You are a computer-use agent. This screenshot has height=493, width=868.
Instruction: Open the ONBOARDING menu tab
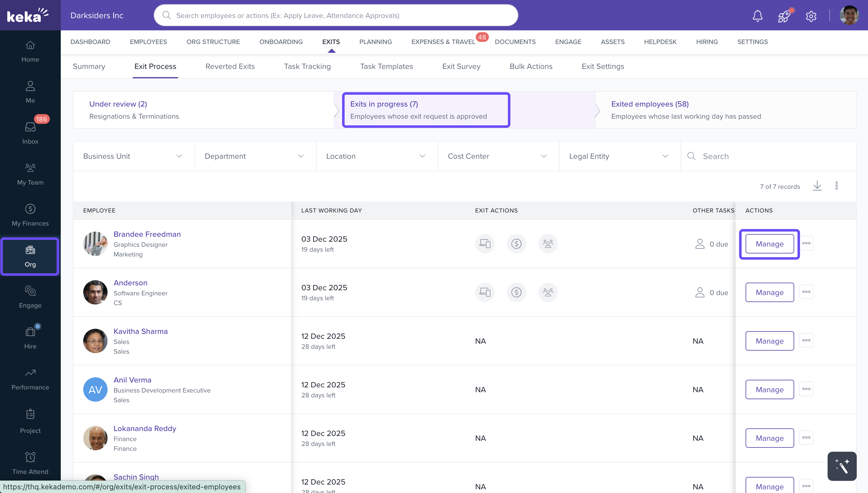coord(281,42)
